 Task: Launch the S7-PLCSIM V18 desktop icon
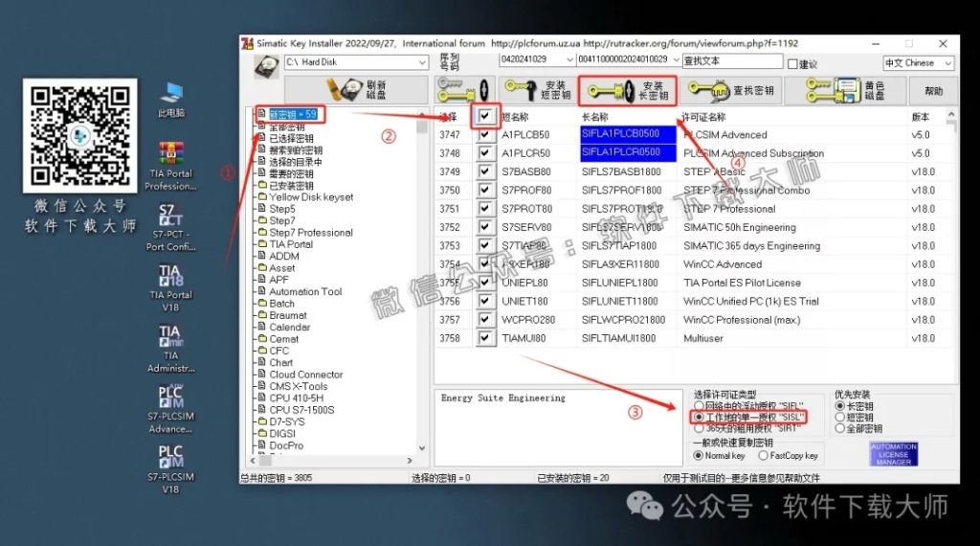pyautogui.click(x=170, y=469)
